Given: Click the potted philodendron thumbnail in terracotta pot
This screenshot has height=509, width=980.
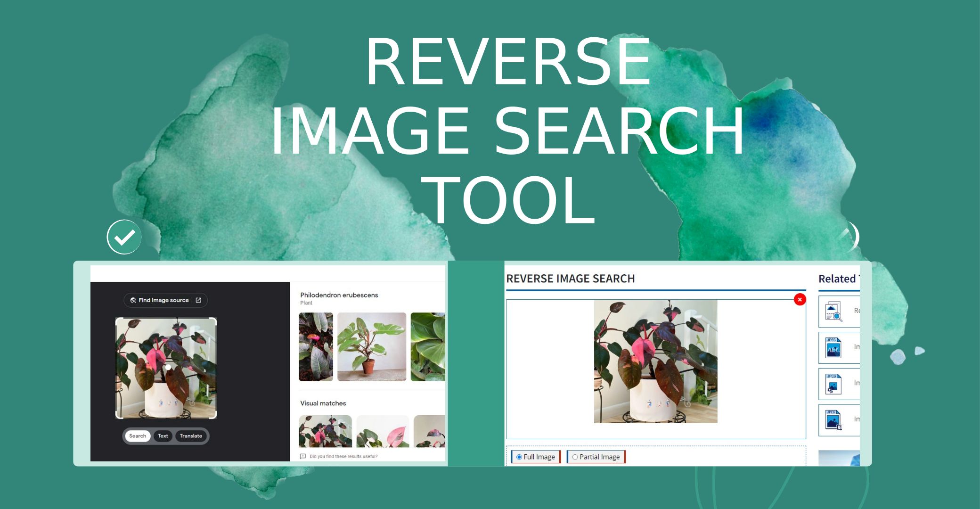Looking at the screenshot, I should tap(372, 347).
